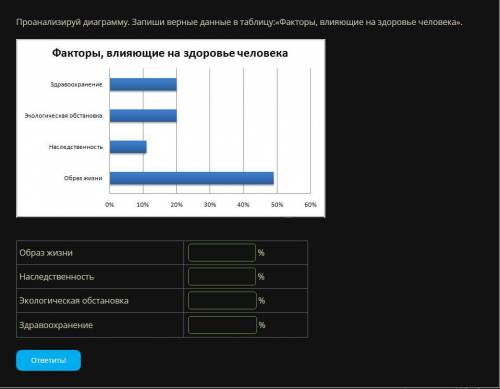500x389 pixels.
Task: Click the task instruction text at top
Action: 239,22
